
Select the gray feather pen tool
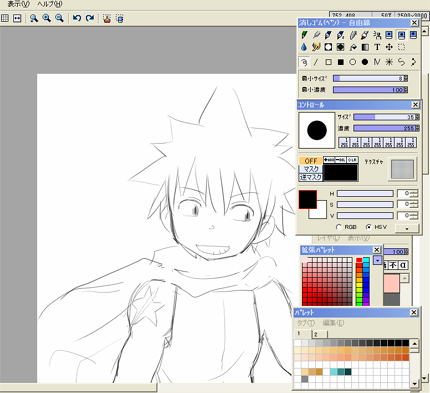(x=316, y=35)
